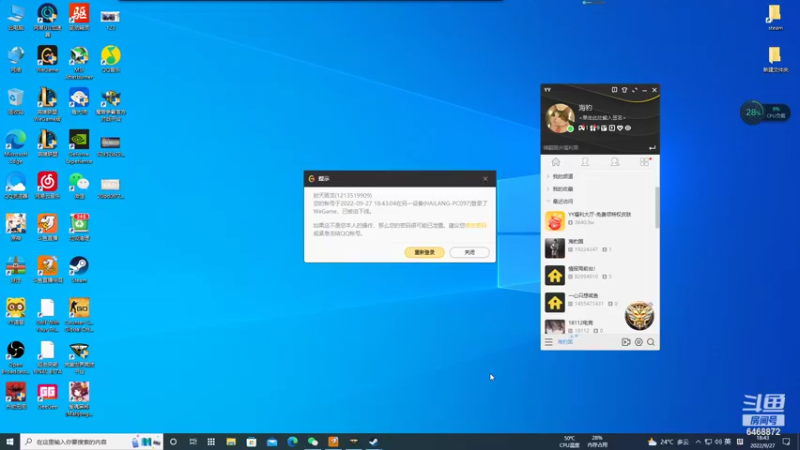
Task: Click the enter arrow beside YY search field
Action: [x=652, y=147]
